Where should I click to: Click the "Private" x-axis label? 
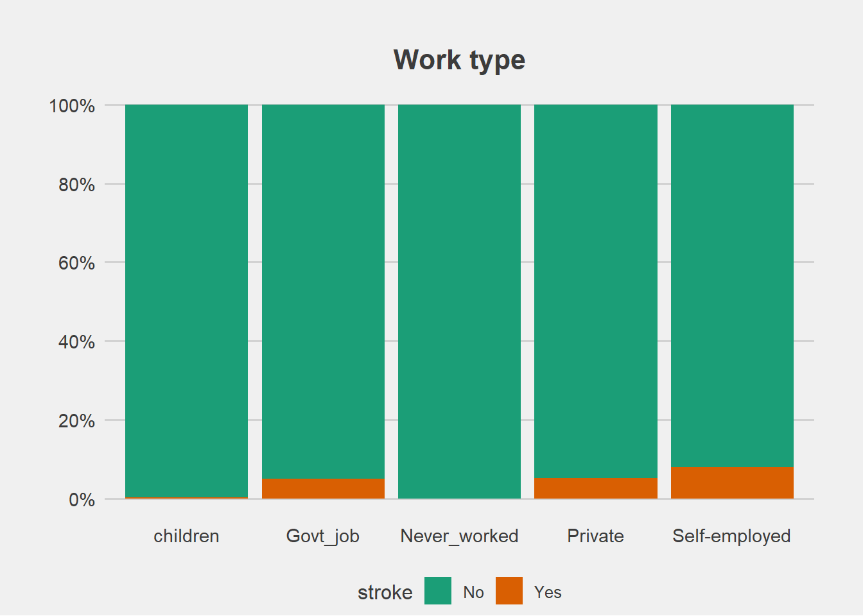pyautogui.click(x=595, y=536)
